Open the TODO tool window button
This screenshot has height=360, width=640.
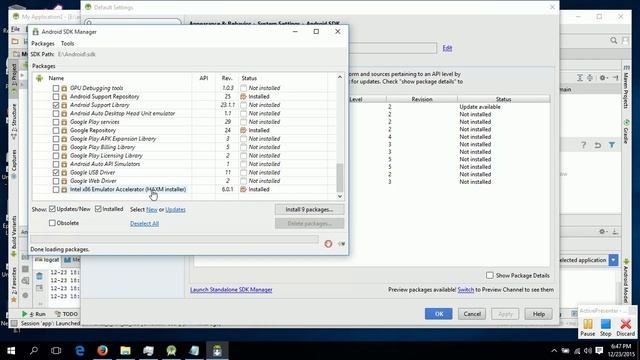point(66,314)
